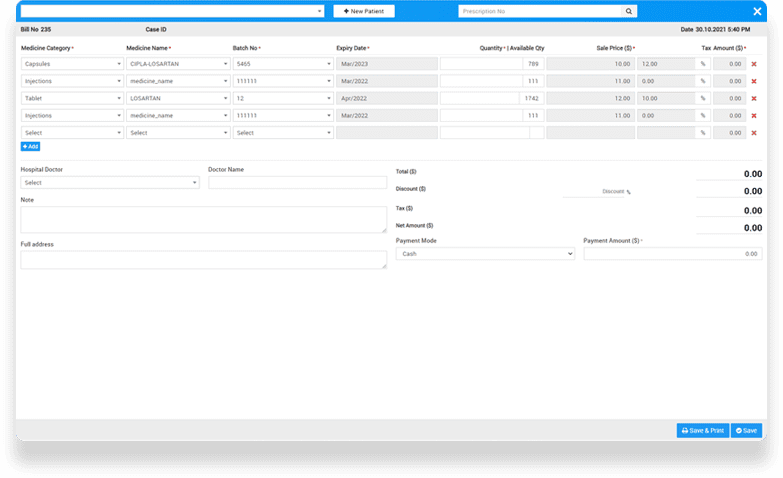The height and width of the screenshot is (478, 783).
Task: Add a new medicine row
Action: (30, 146)
